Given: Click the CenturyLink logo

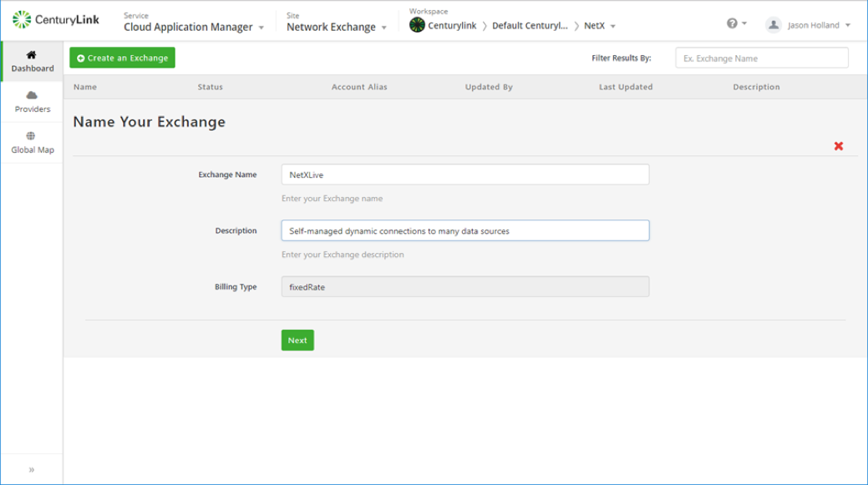Looking at the screenshot, I should point(56,20).
